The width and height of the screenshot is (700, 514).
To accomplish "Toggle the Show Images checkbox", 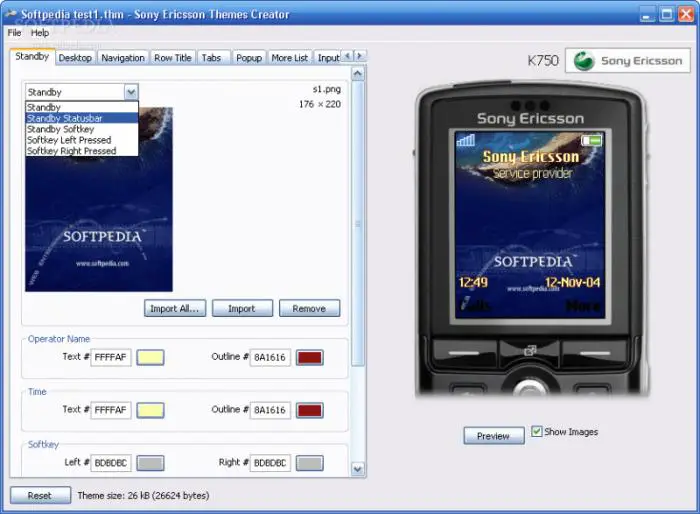I will coord(537,431).
